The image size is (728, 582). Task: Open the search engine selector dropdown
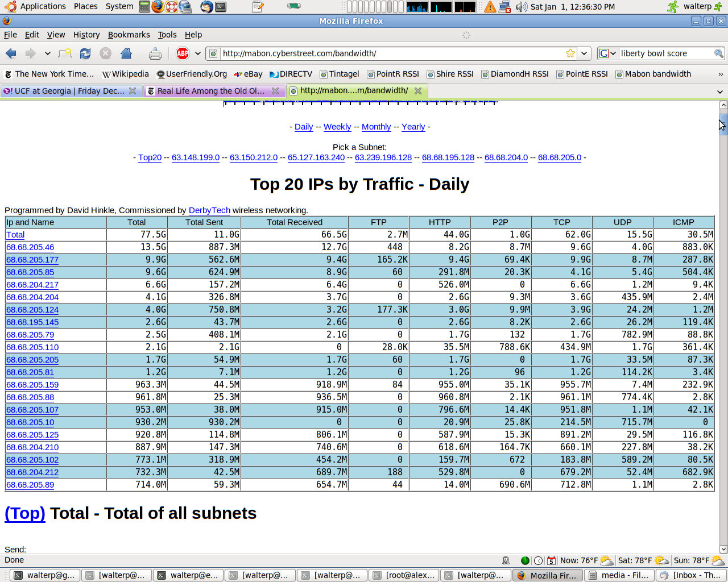pos(607,53)
